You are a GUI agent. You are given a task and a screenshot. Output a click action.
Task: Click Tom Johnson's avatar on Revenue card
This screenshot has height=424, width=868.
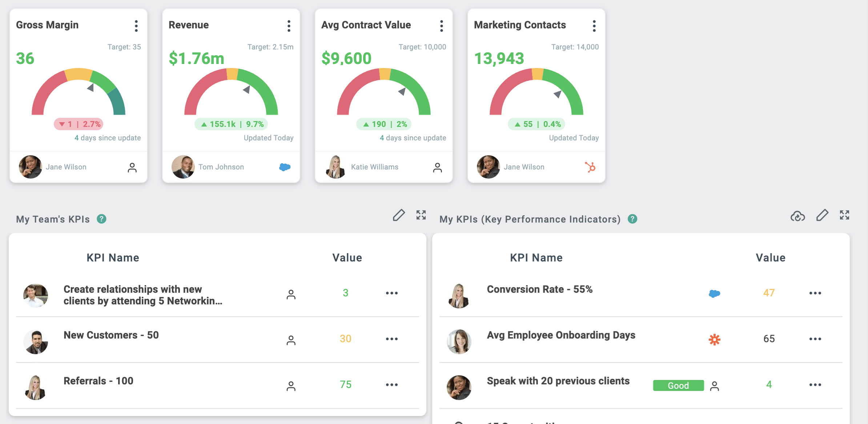(x=183, y=167)
